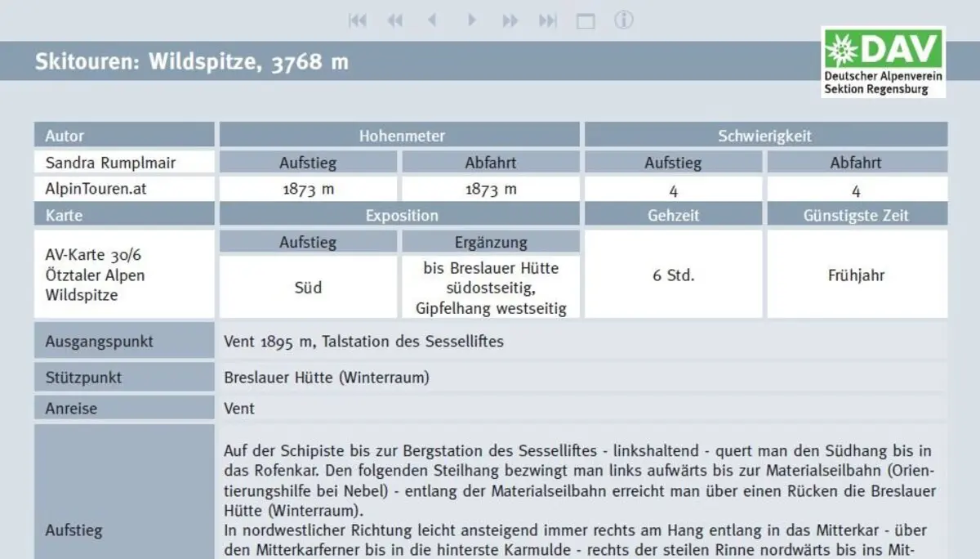Select the Skitouren Wildspitze title

click(x=191, y=60)
